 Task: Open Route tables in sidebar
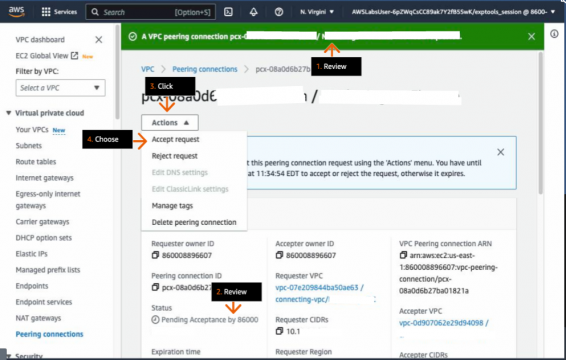(36, 162)
